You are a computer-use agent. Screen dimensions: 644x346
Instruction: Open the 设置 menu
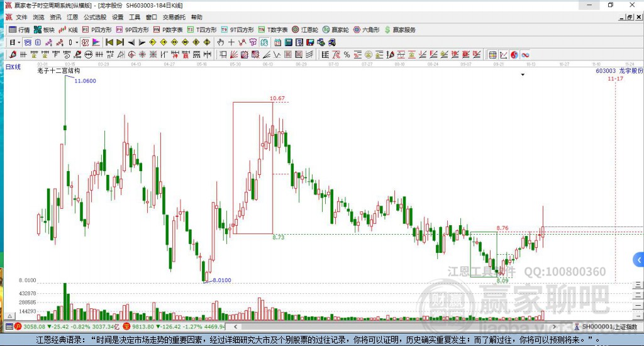[118, 17]
